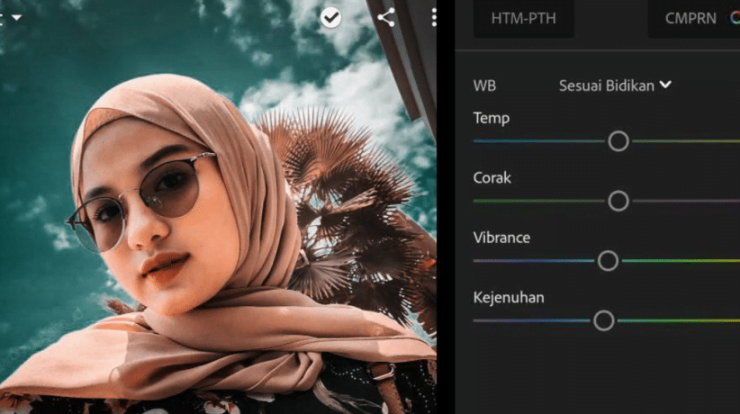Click the Temp label text
This screenshot has width=740, height=414.
pos(491,118)
